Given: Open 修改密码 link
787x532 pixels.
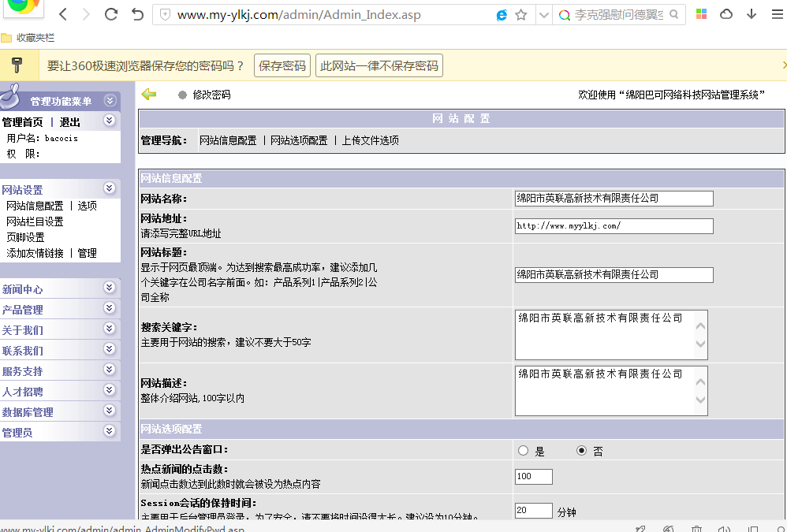Looking at the screenshot, I should tap(211, 95).
